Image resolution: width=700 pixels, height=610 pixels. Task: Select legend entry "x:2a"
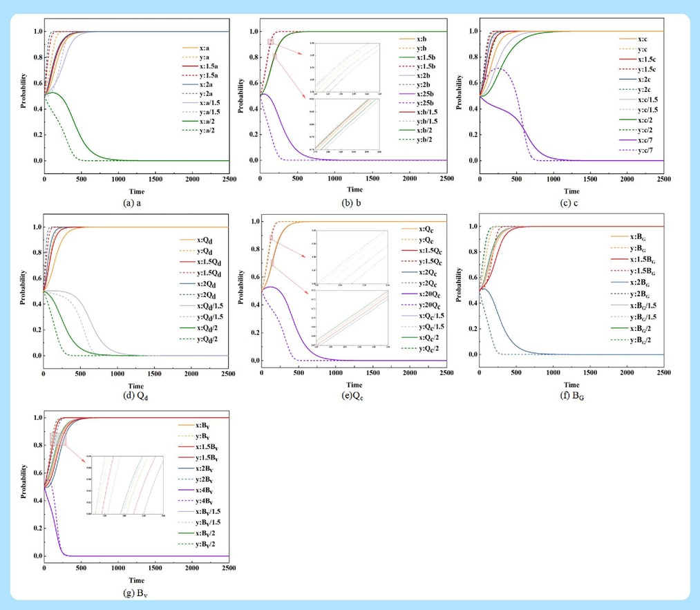point(198,84)
